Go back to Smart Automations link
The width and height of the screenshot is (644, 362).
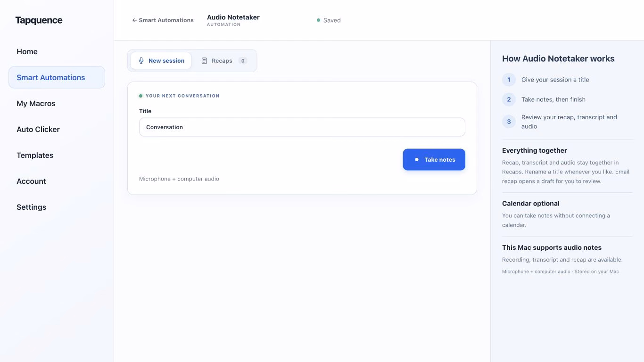coord(163,20)
